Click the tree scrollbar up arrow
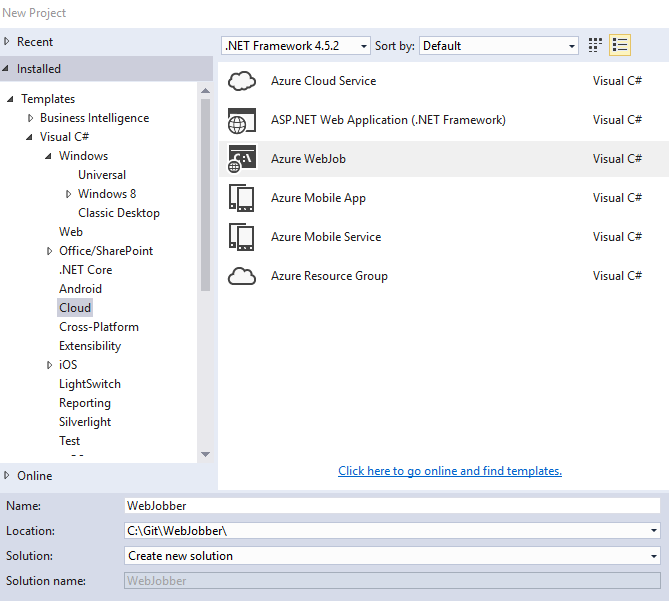This screenshot has width=669, height=601. pos(205,90)
